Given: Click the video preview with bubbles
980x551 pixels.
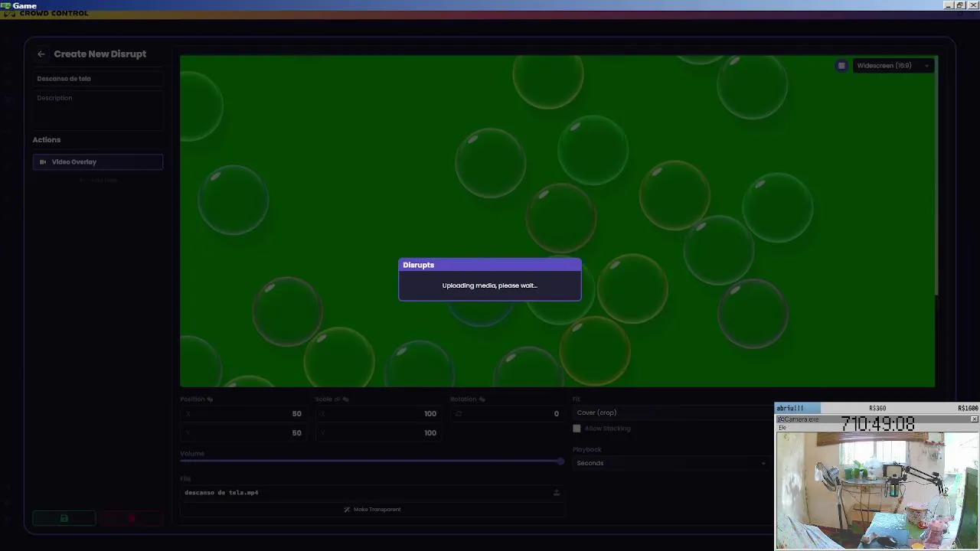Looking at the screenshot, I should pyautogui.click(x=557, y=220).
